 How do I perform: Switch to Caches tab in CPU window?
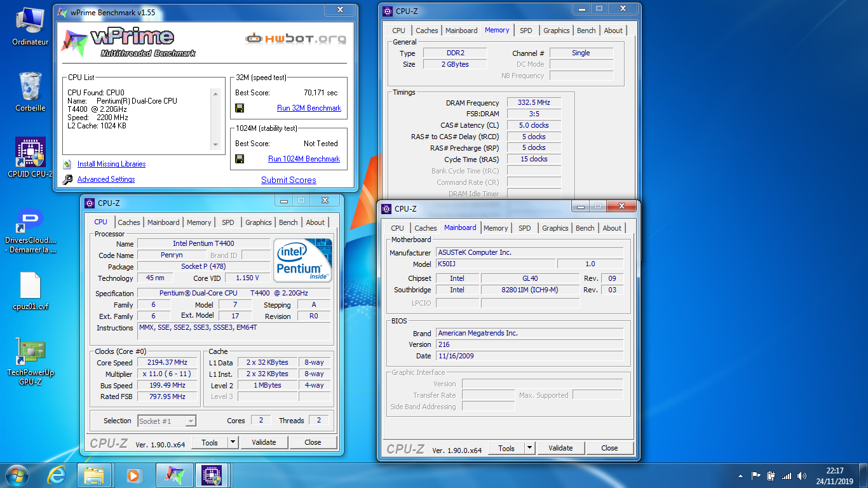129,222
